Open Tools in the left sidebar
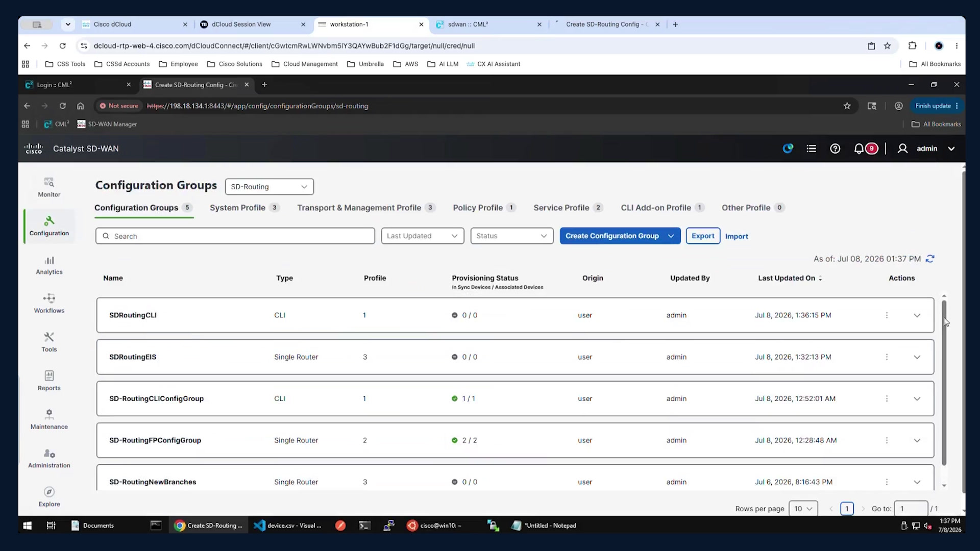 (x=49, y=342)
